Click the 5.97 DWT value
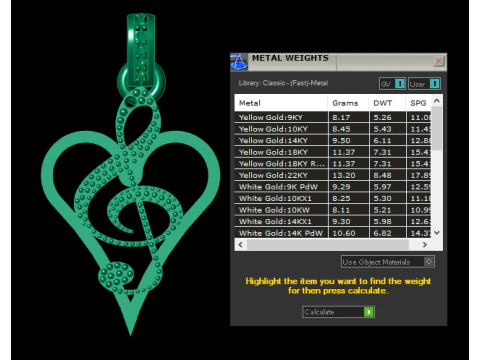This screenshot has height=360, width=480. coord(382,187)
